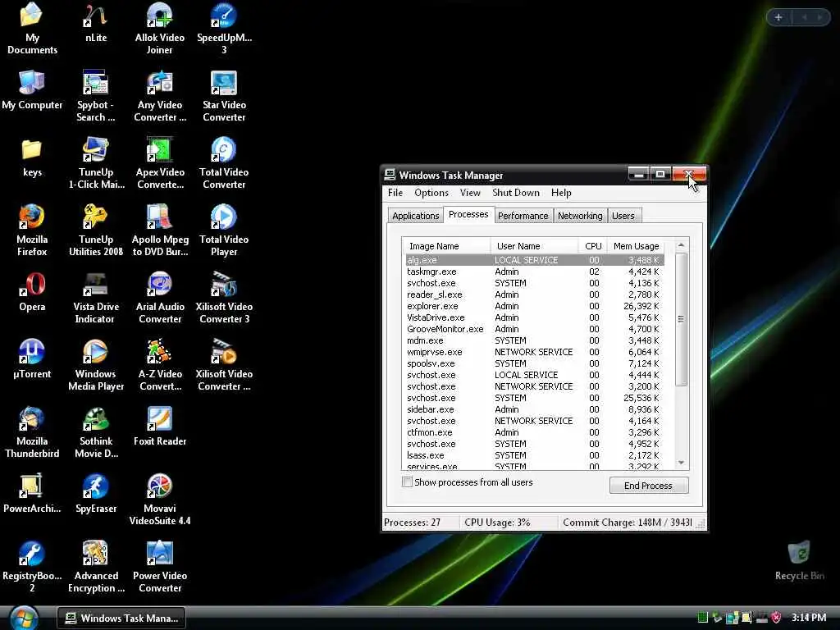Switch to the Applications tab
840x630 pixels.
(415, 216)
